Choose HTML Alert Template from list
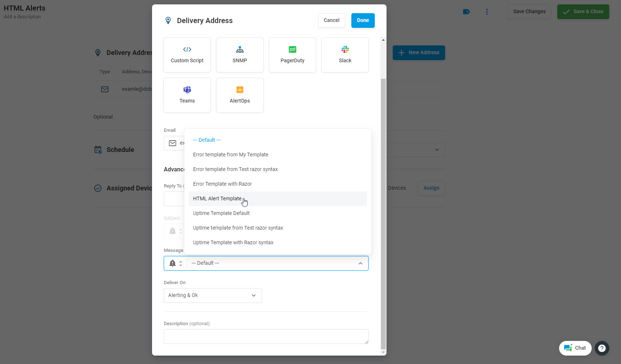621x364 pixels. 217,198
